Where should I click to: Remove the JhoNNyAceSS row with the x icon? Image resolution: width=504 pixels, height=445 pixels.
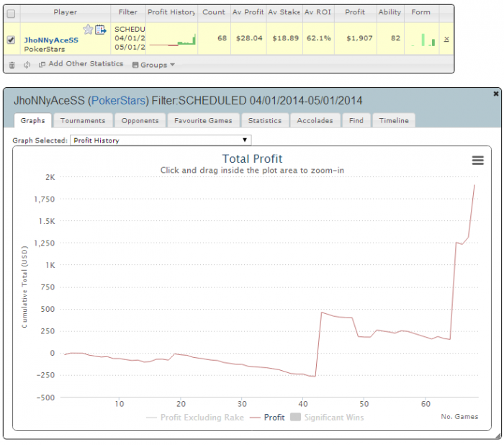446,39
